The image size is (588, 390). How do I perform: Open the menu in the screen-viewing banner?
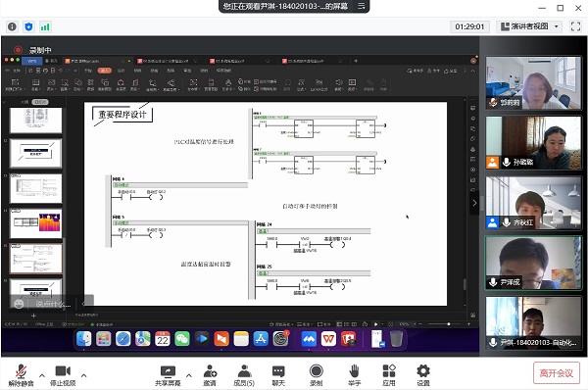tap(361, 6)
